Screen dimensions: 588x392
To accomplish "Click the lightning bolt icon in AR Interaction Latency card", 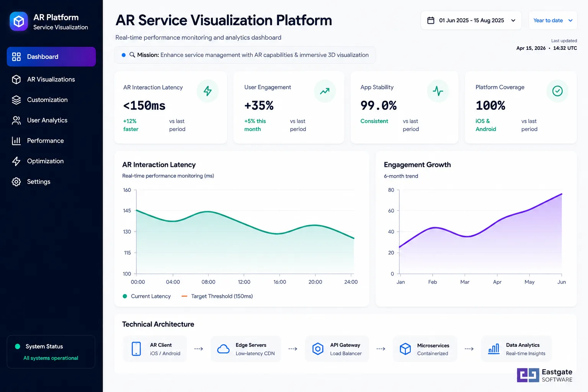I will (207, 91).
